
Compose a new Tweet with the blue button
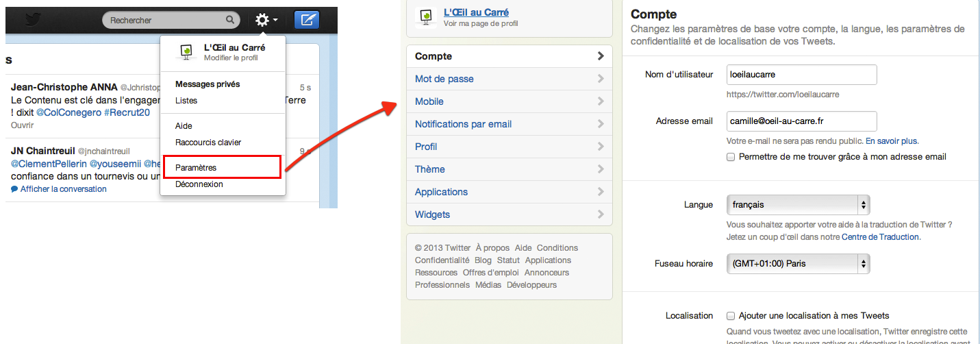[x=307, y=20]
